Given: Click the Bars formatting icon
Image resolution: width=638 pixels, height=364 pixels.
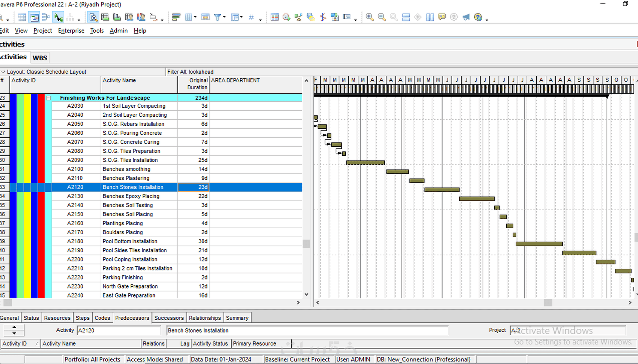Looking at the screenshot, I should click(x=176, y=17).
